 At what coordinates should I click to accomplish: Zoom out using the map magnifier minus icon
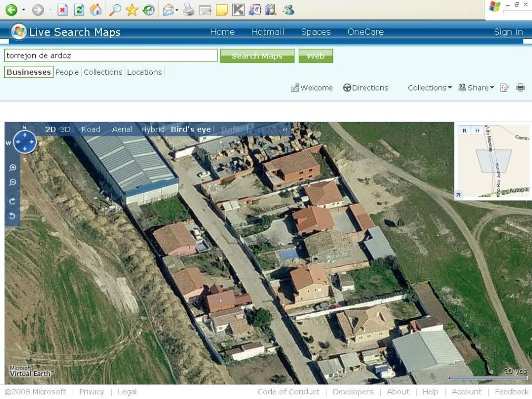(13, 183)
